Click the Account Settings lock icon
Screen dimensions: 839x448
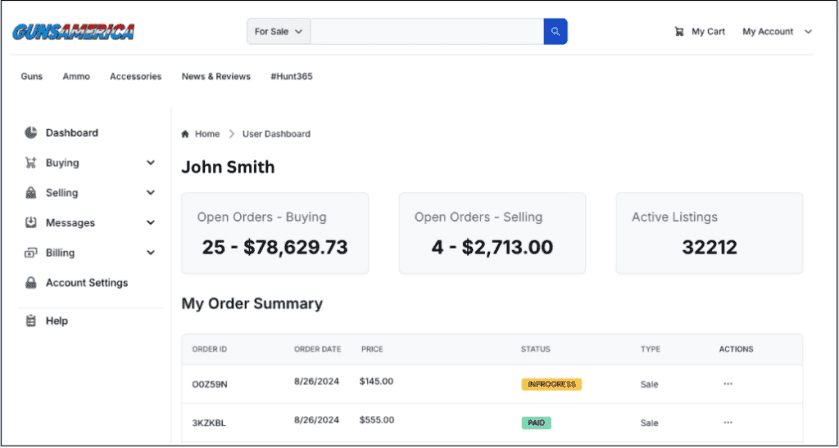31,283
